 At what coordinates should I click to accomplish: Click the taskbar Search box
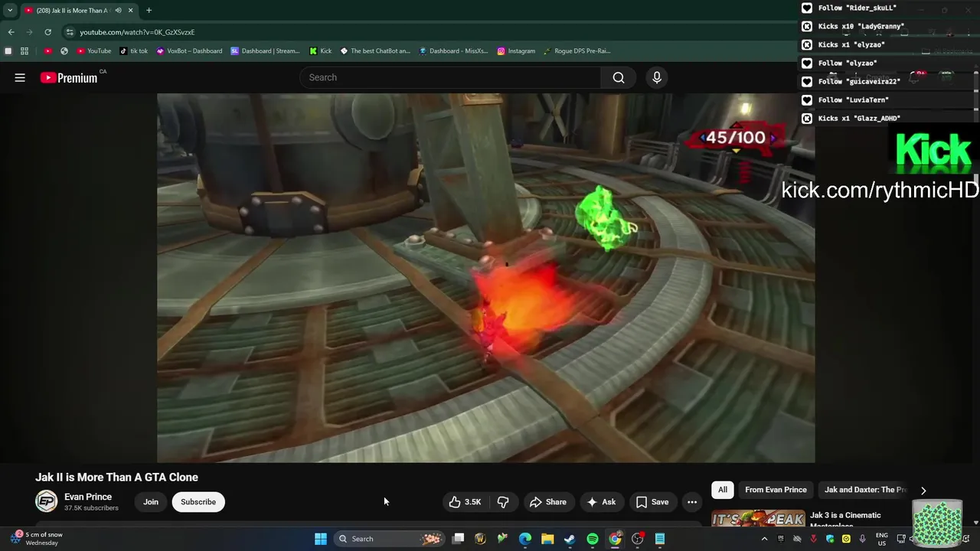pos(390,539)
